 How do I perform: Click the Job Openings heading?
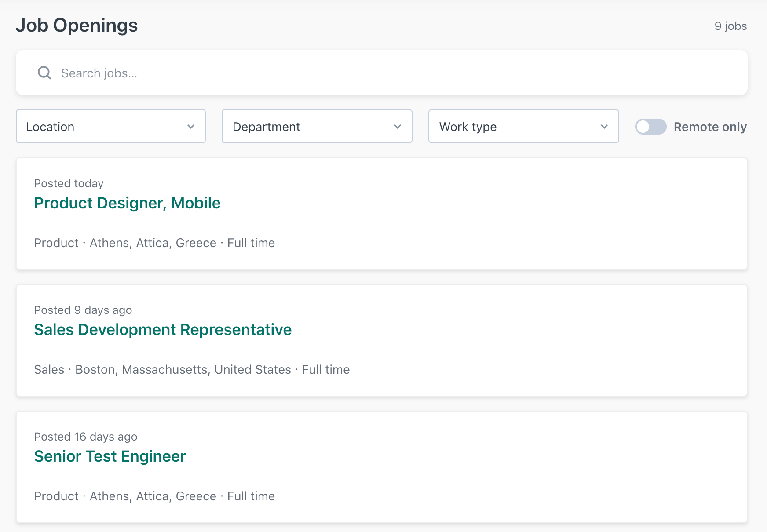pyautogui.click(x=77, y=26)
